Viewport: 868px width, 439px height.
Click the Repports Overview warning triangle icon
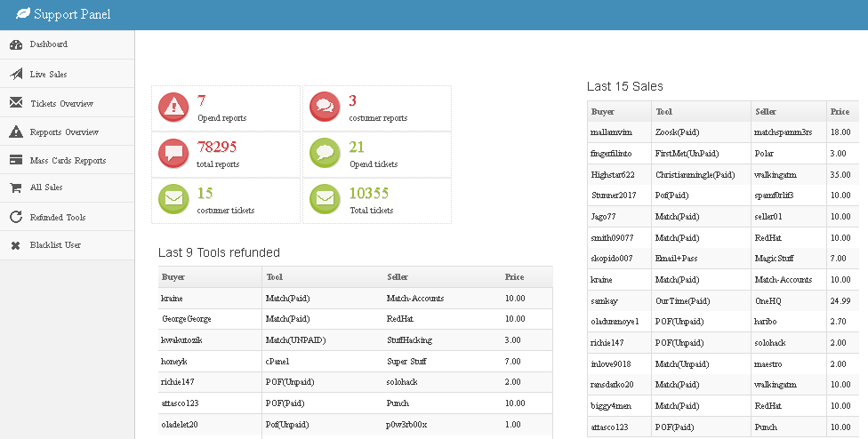(15, 132)
